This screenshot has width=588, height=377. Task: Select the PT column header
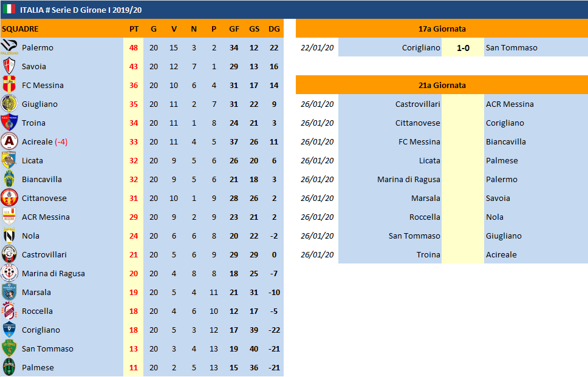134,29
